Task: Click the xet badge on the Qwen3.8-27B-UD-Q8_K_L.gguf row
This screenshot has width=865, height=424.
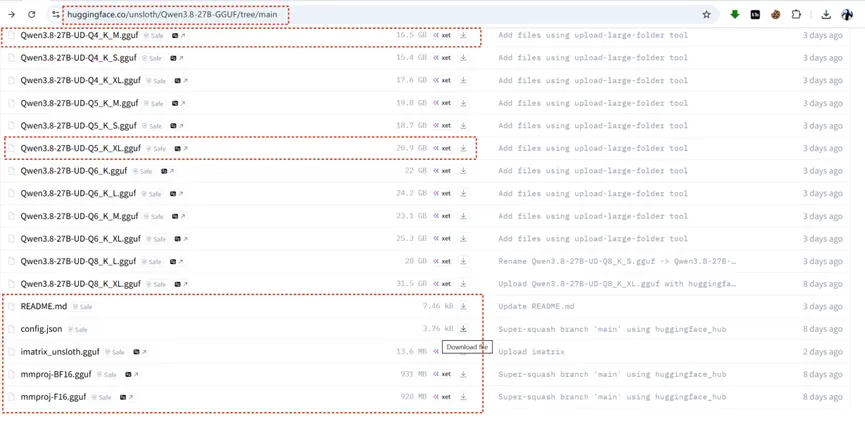Action: 442,261
